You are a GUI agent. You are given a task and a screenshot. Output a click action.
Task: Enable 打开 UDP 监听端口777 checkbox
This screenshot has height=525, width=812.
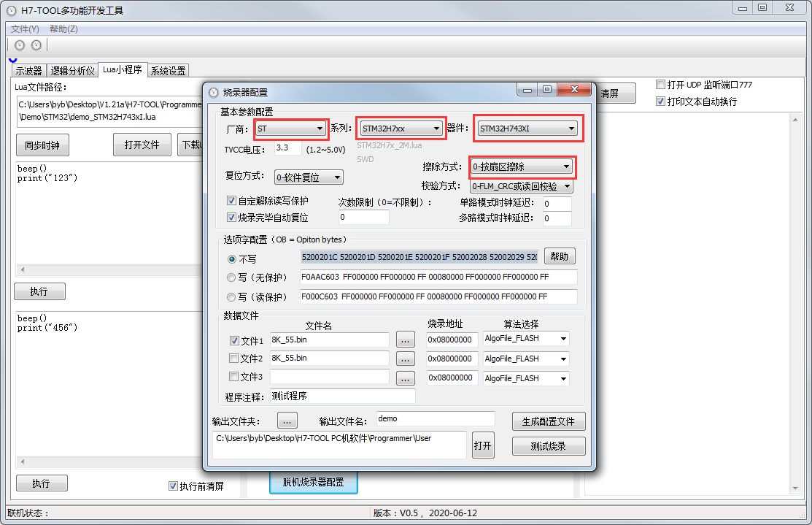(660, 85)
